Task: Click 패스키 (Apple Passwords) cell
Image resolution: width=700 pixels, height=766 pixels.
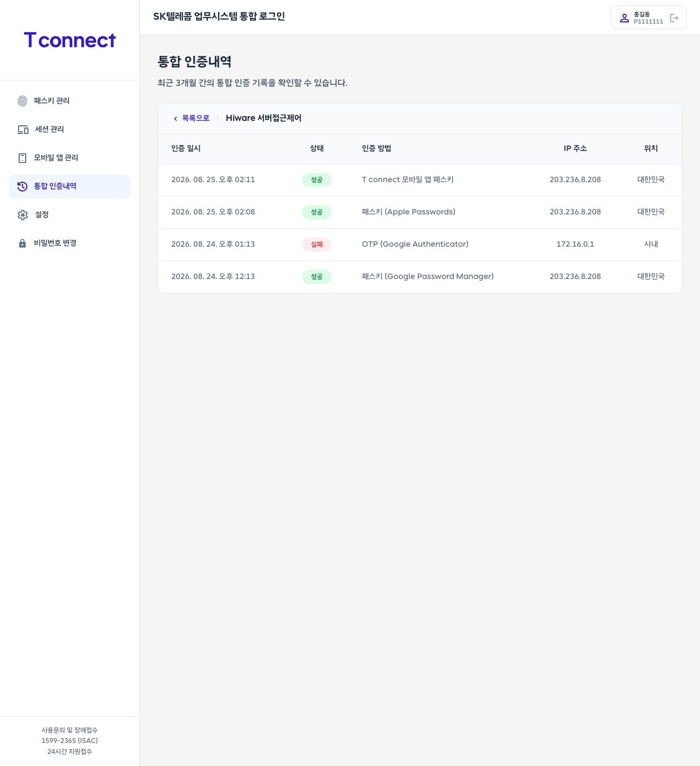Action: click(x=409, y=212)
